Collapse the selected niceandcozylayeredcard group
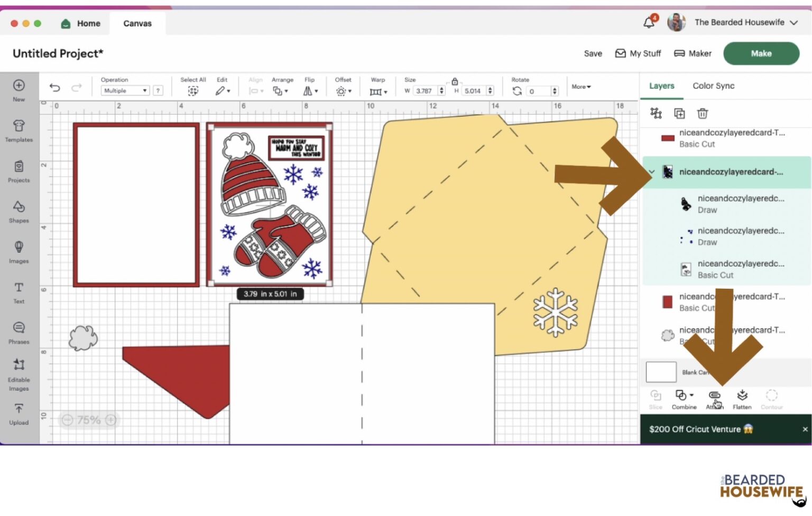 coord(652,172)
